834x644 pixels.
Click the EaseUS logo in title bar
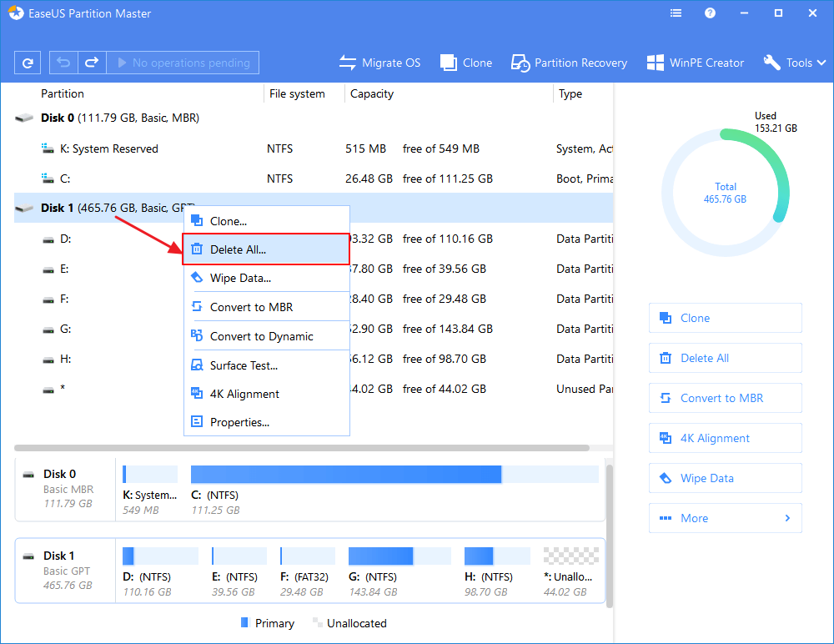[16, 13]
